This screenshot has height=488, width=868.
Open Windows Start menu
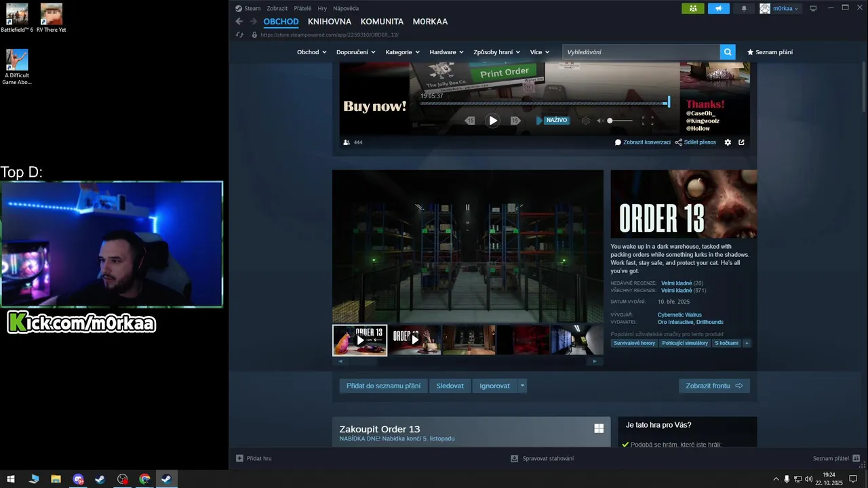click(11, 479)
